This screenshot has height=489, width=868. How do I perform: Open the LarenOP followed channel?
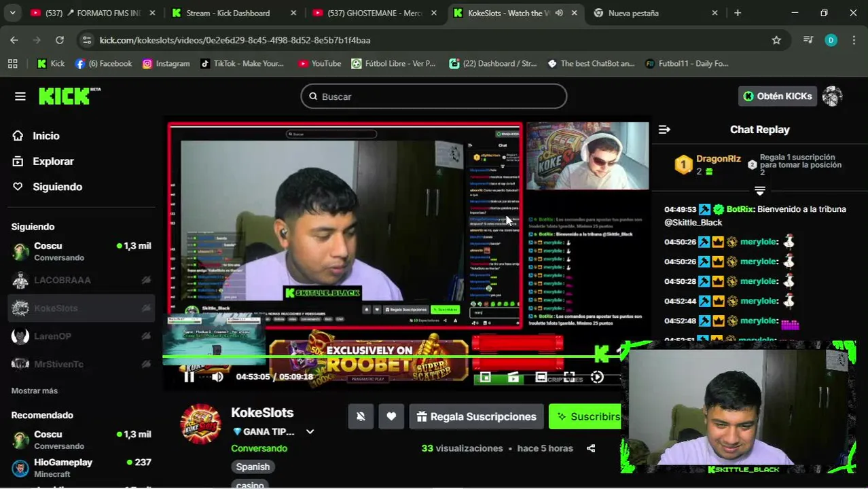coord(82,336)
